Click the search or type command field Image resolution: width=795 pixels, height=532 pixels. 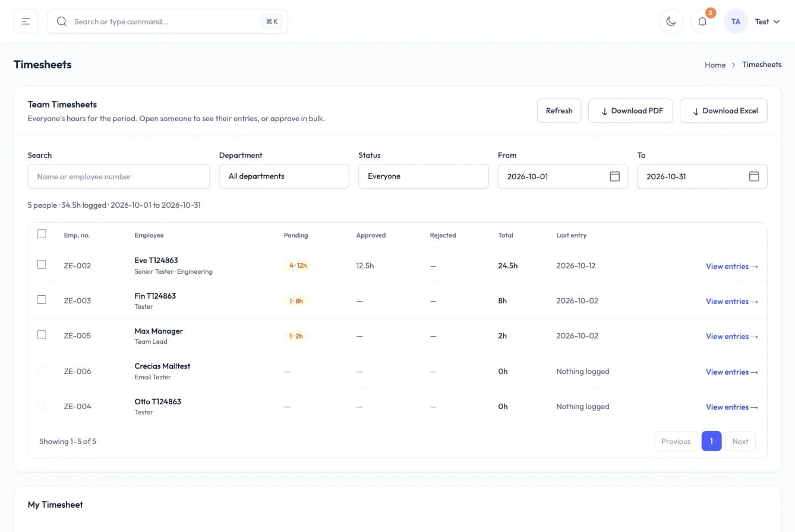(x=168, y=21)
